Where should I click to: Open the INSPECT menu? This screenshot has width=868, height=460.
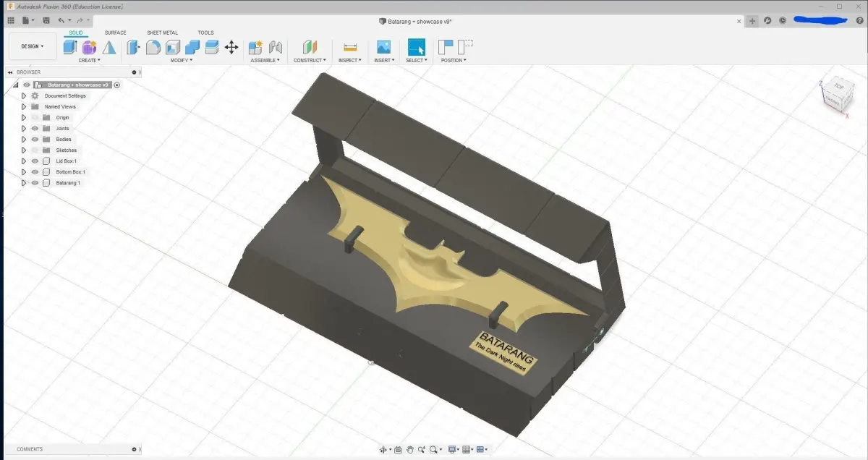click(x=350, y=61)
